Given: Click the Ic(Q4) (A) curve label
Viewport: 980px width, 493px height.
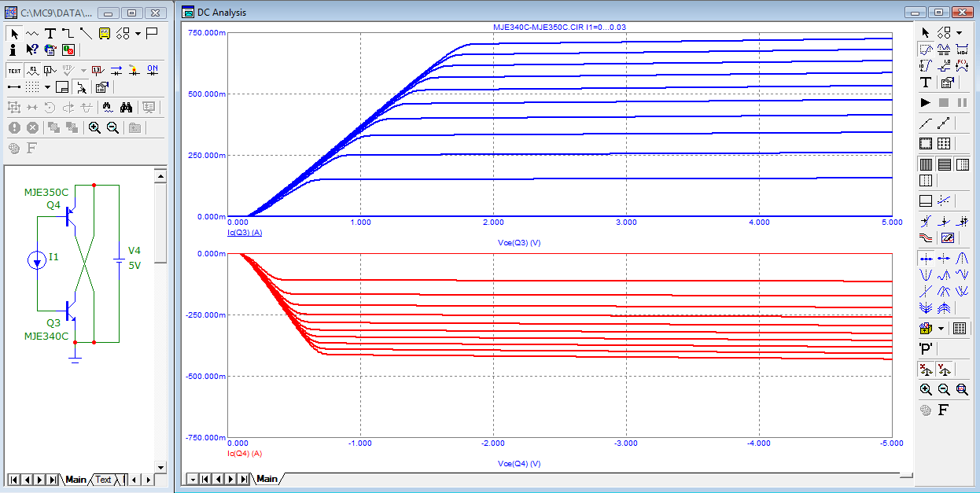Looking at the screenshot, I should [245, 454].
